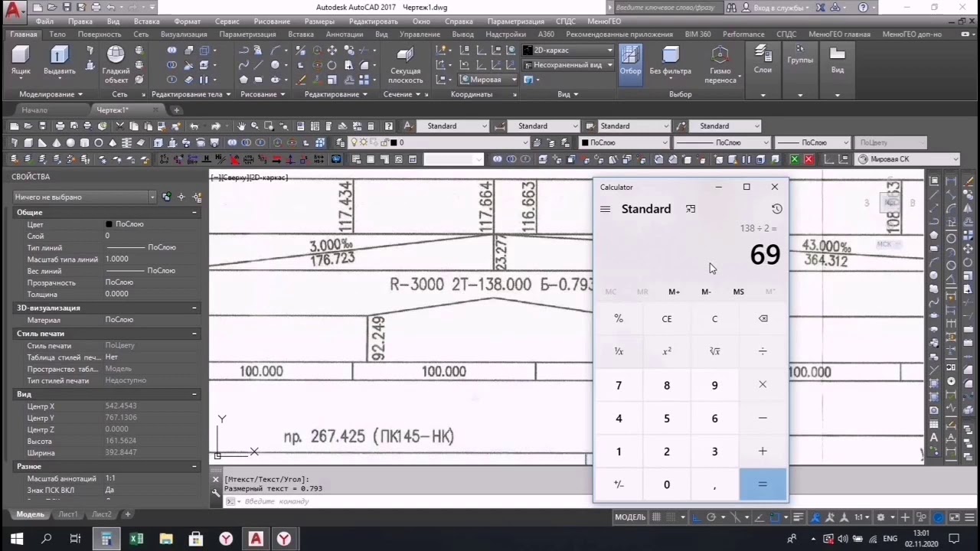Select the Box (Ящик) modeling tool
The height and width of the screenshot is (551, 980).
(x=21, y=61)
